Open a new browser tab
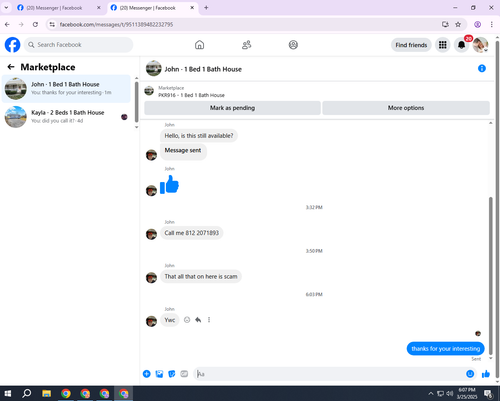 pos(206,8)
